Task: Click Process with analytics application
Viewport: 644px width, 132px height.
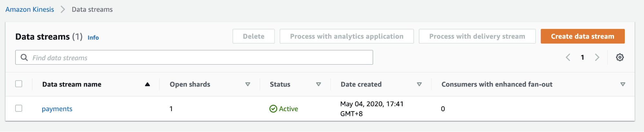Action: (x=347, y=36)
